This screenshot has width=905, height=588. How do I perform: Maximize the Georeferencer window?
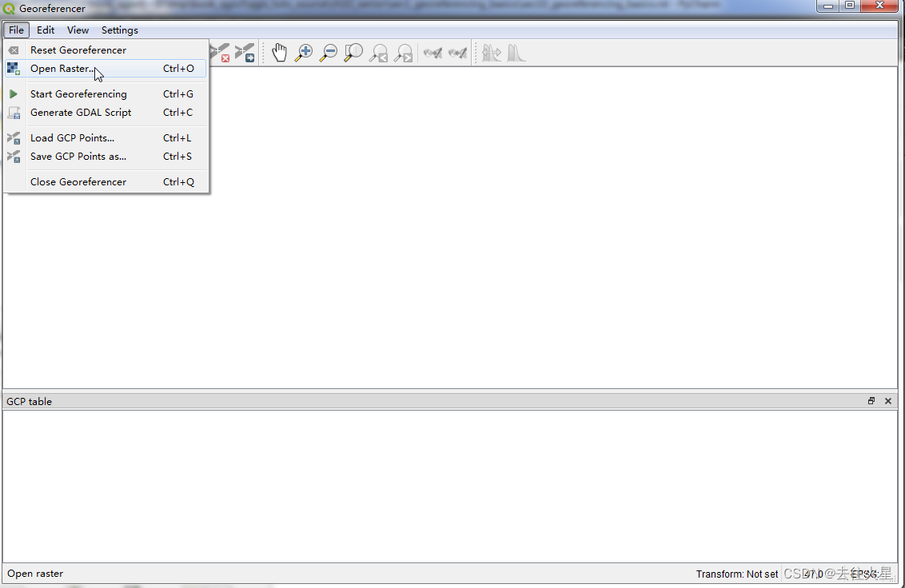(x=850, y=6)
